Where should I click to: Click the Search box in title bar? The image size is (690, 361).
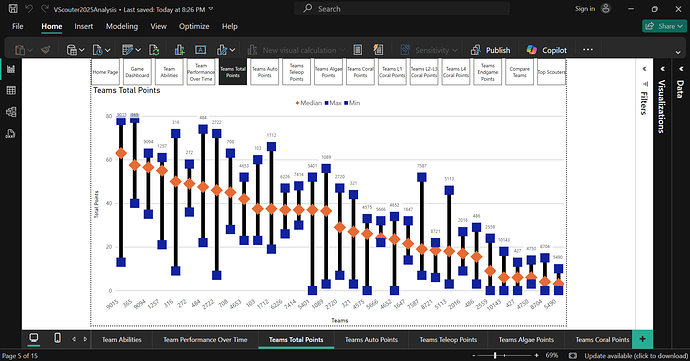[x=402, y=9]
